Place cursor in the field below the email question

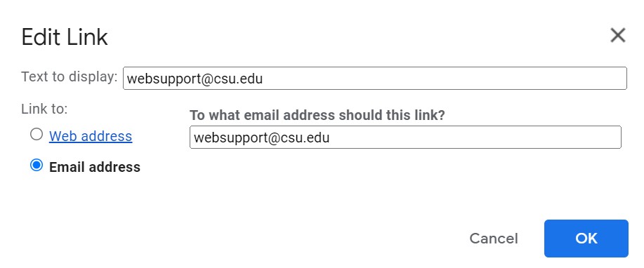click(x=405, y=137)
